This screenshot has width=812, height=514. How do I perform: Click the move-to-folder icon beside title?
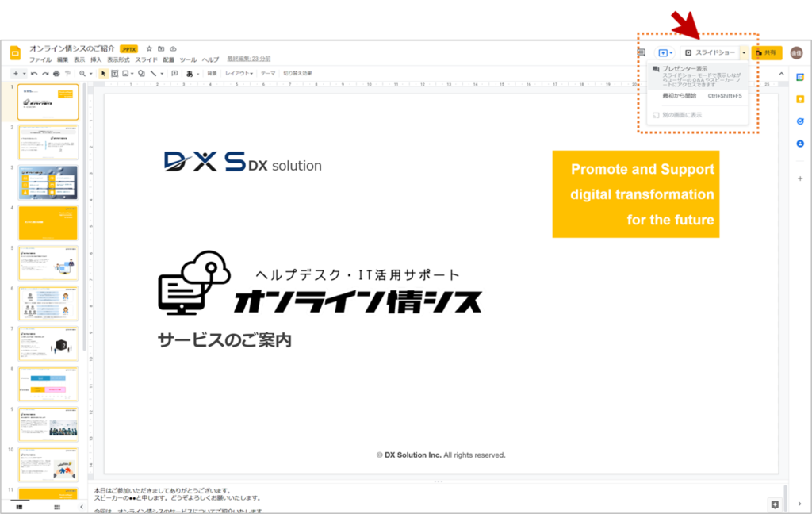[161, 48]
